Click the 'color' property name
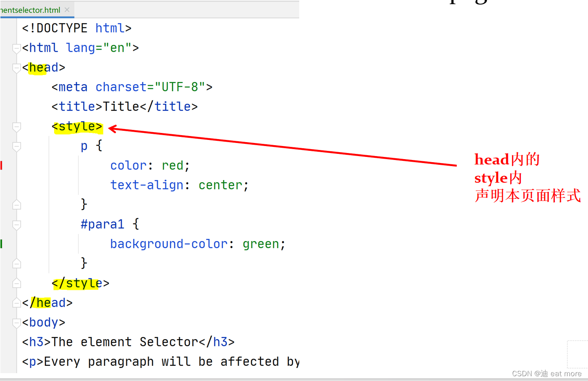 [128, 166]
